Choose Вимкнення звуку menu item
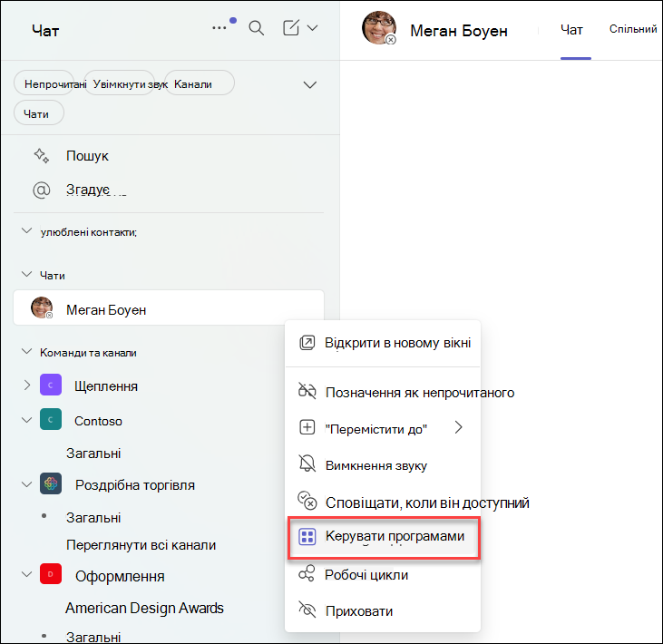The image size is (663, 644). pyautogui.click(x=383, y=465)
